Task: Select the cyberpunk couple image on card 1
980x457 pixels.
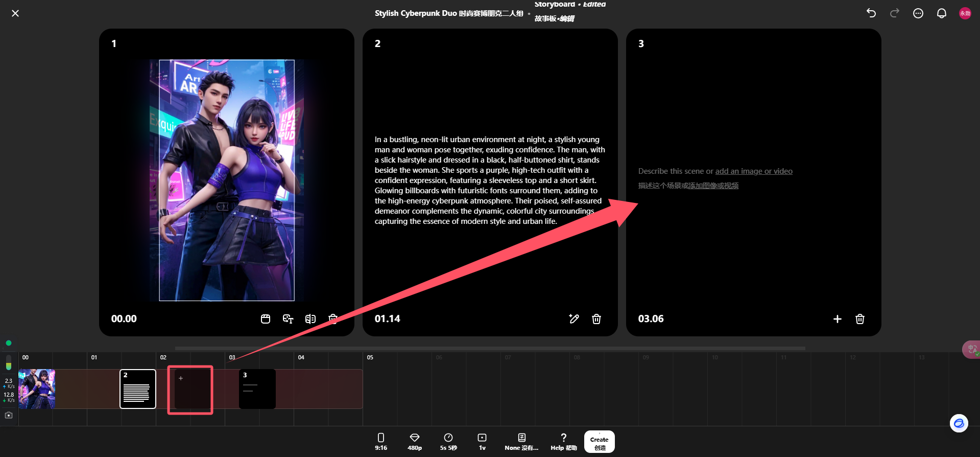Action: 227,180
